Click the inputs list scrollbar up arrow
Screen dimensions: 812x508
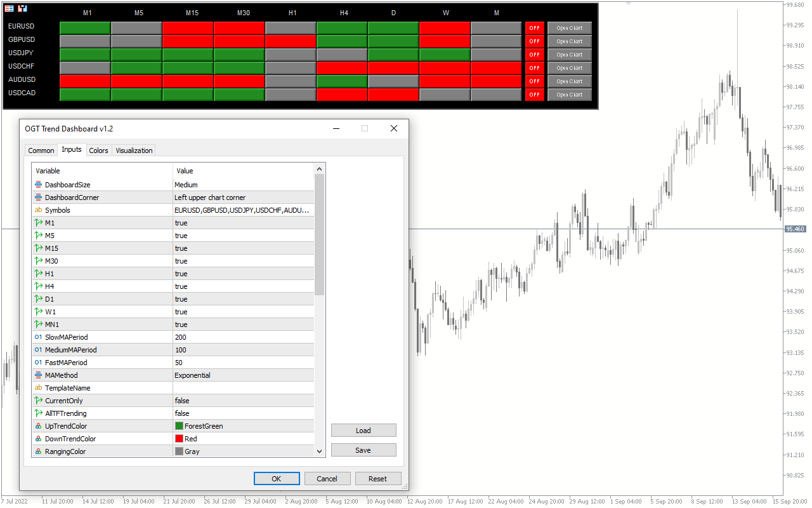[320, 169]
